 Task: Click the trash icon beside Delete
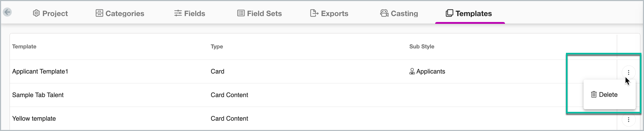pos(594,94)
